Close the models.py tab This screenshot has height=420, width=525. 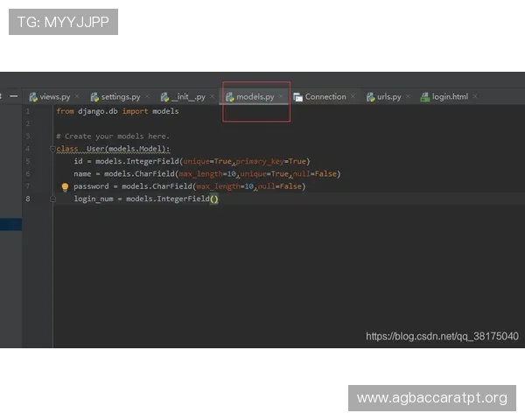(x=281, y=97)
